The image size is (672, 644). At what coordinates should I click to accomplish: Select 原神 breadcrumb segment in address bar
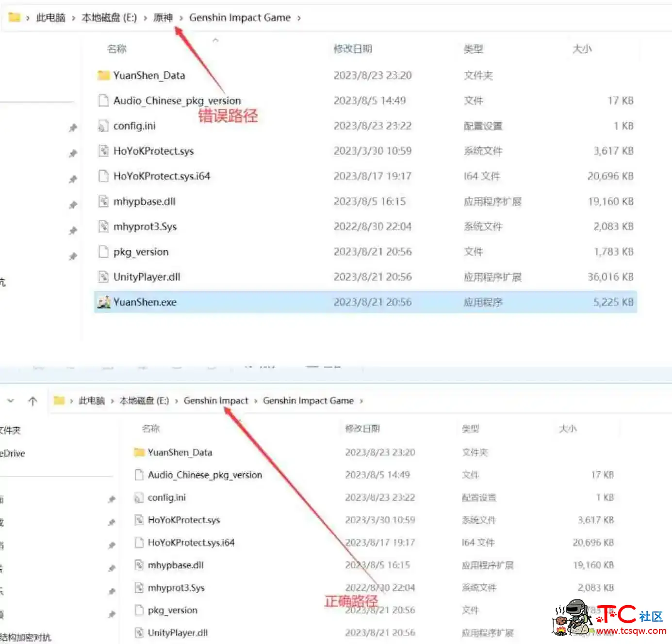[x=163, y=17]
